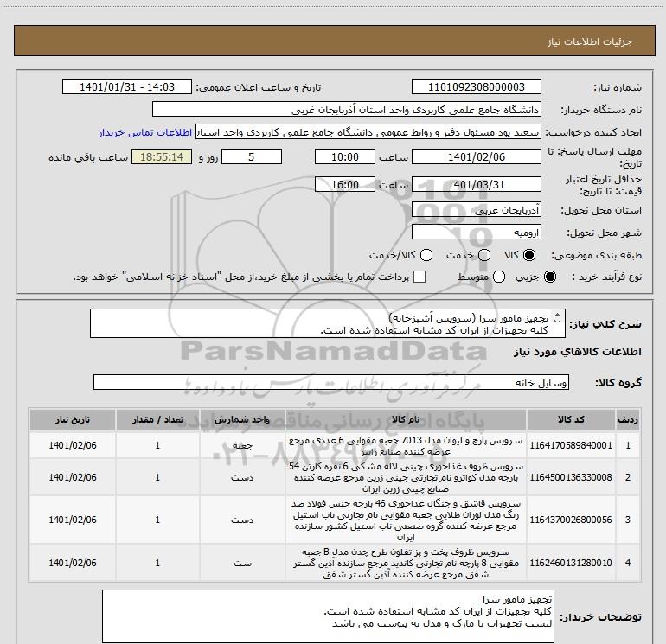The width and height of the screenshot is (666, 644).
Task: Click the item name سرویس پارچ و لیوان مدل 7013
Action: (x=406, y=446)
